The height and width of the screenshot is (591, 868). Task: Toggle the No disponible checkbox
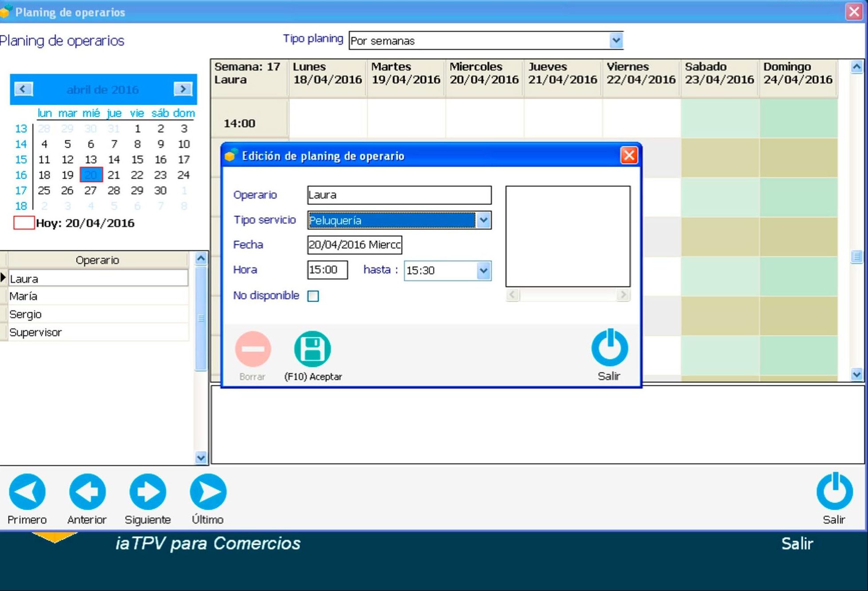point(313,296)
